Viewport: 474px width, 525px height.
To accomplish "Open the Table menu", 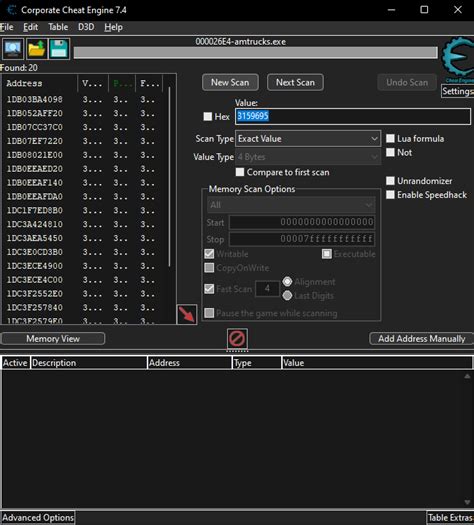I will click(x=58, y=27).
